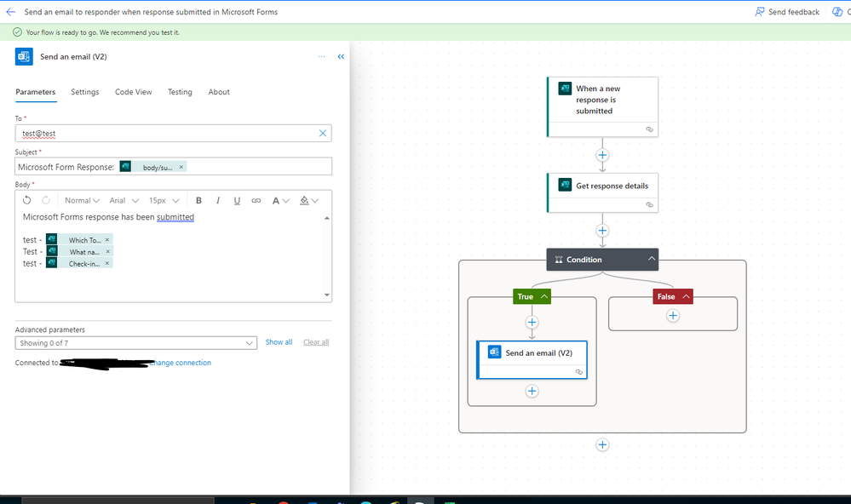Click the back arrow beside the flow title
The image size is (851, 504).
(10, 11)
